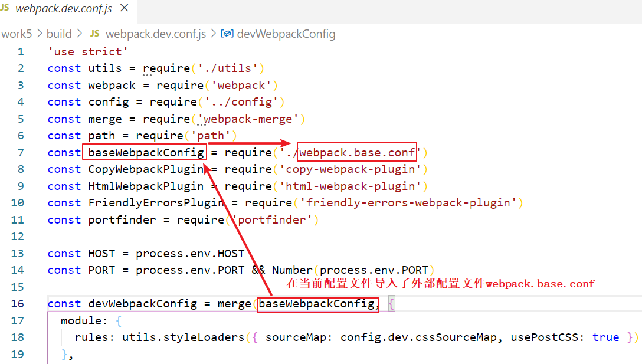This screenshot has width=642, height=364.
Task: Expand the chevron after work5 breadcrumb
Action: tap(40, 34)
